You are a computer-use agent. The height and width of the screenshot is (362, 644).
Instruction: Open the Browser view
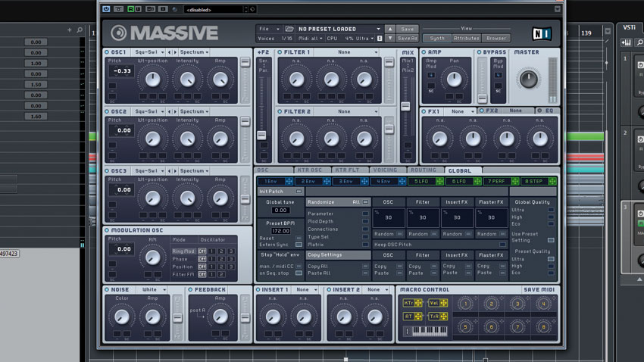(x=496, y=38)
